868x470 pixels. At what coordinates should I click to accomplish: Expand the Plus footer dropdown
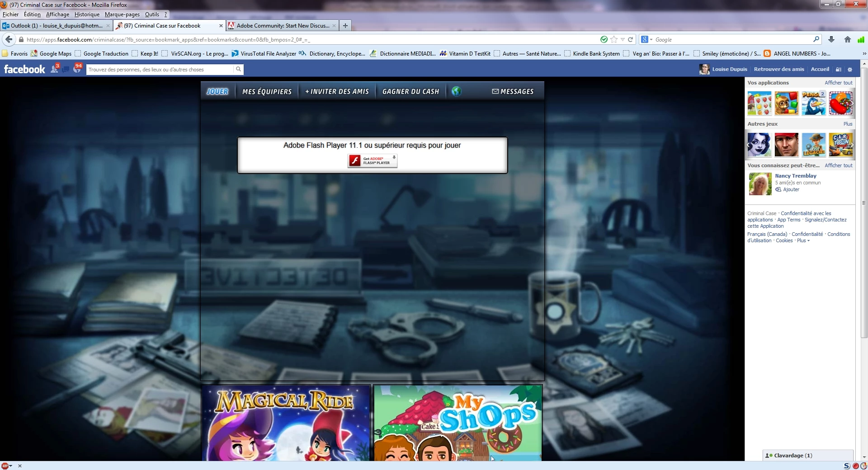pyautogui.click(x=803, y=240)
